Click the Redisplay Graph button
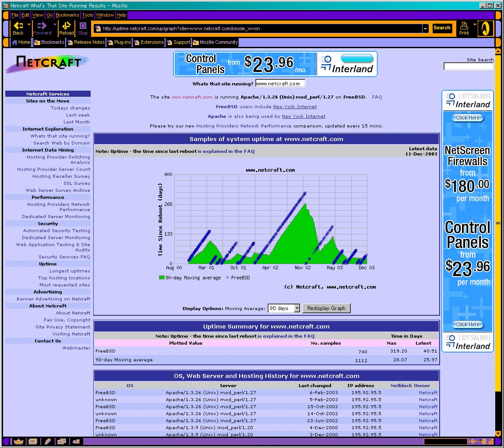The height and width of the screenshot is (448, 504). tap(326, 308)
